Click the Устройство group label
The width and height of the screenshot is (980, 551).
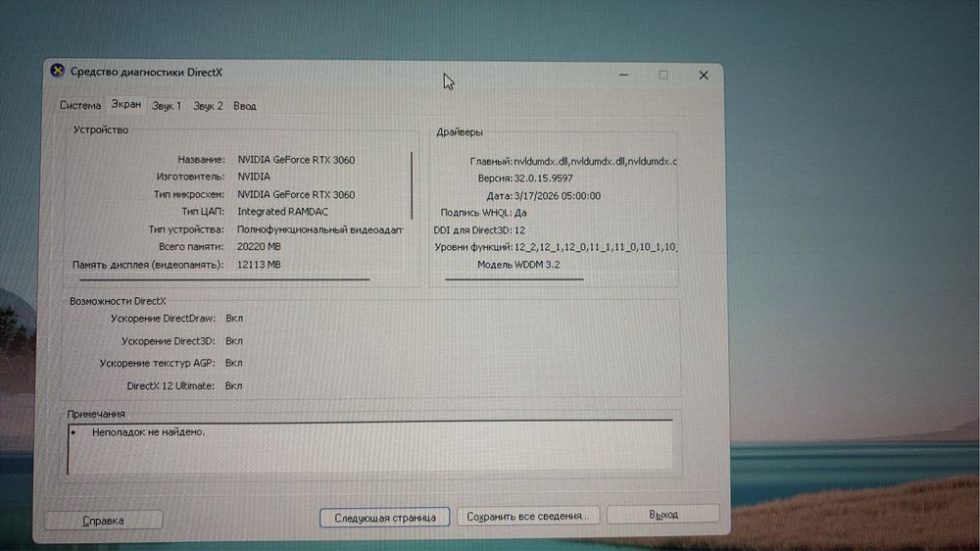[101, 129]
